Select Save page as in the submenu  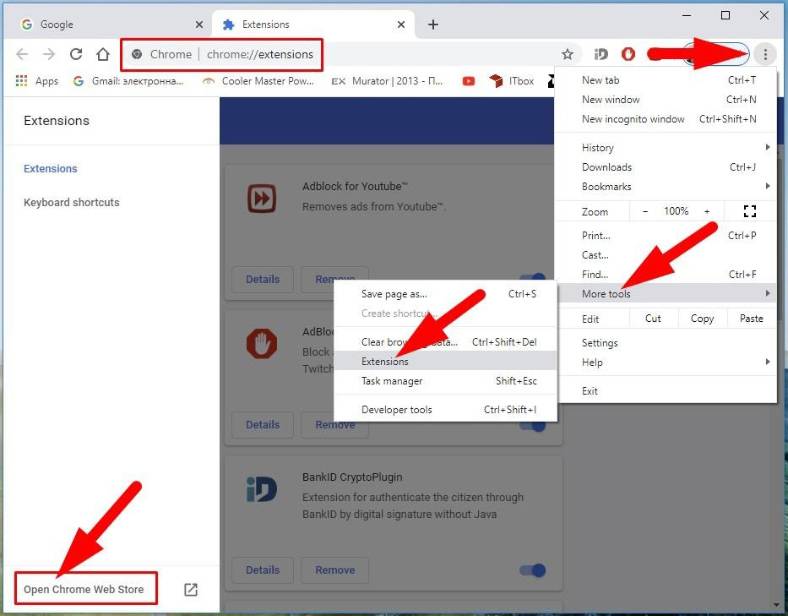445,294
